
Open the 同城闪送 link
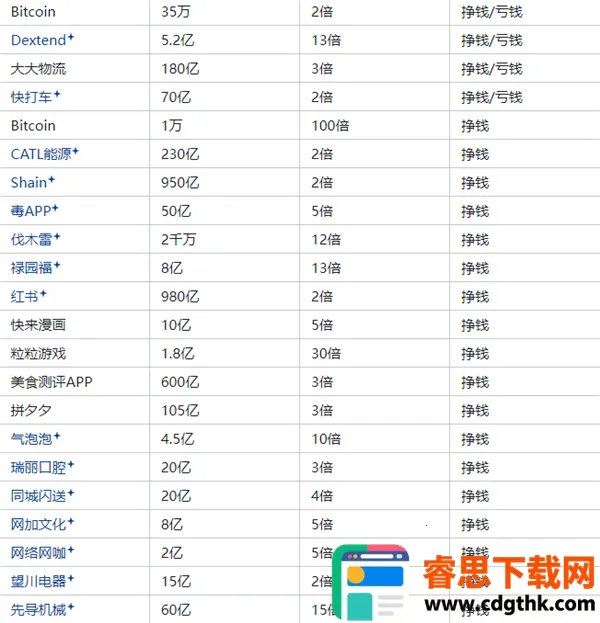click(43, 495)
